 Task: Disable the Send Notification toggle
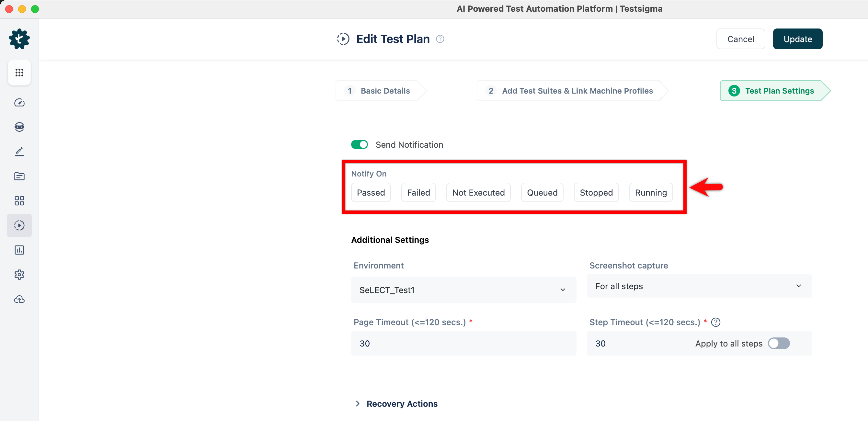(359, 144)
